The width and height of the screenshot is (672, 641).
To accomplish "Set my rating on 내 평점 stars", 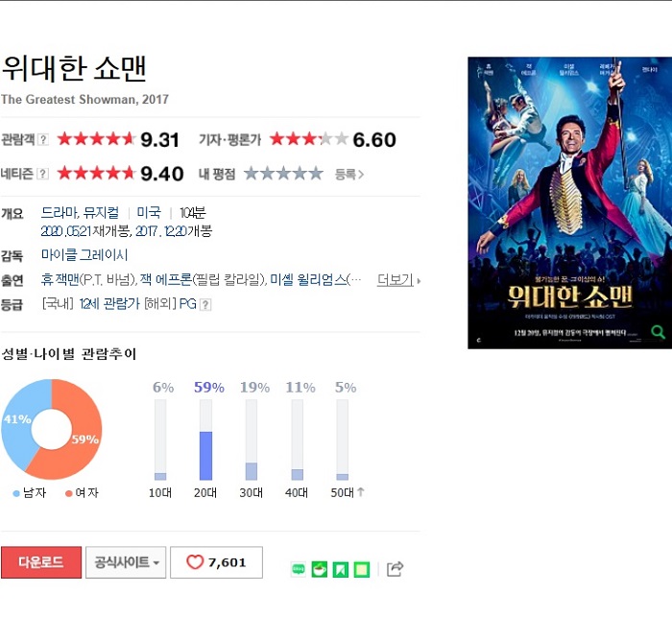I will click(x=283, y=174).
